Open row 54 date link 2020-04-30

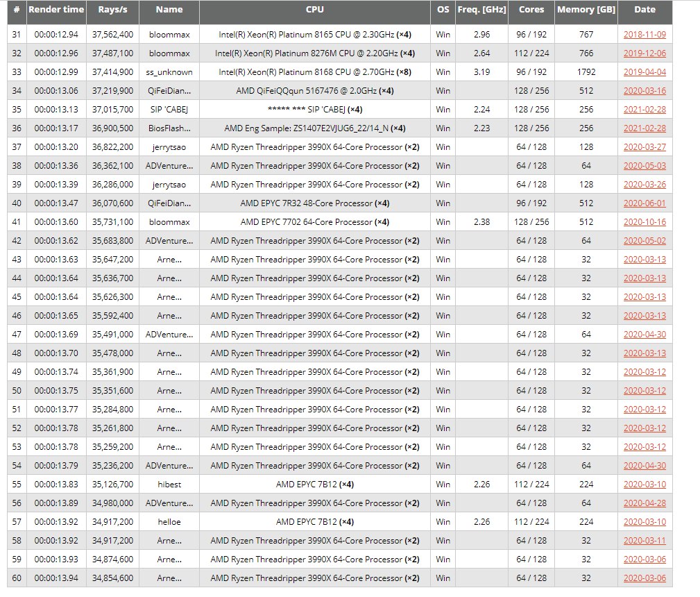point(644,466)
